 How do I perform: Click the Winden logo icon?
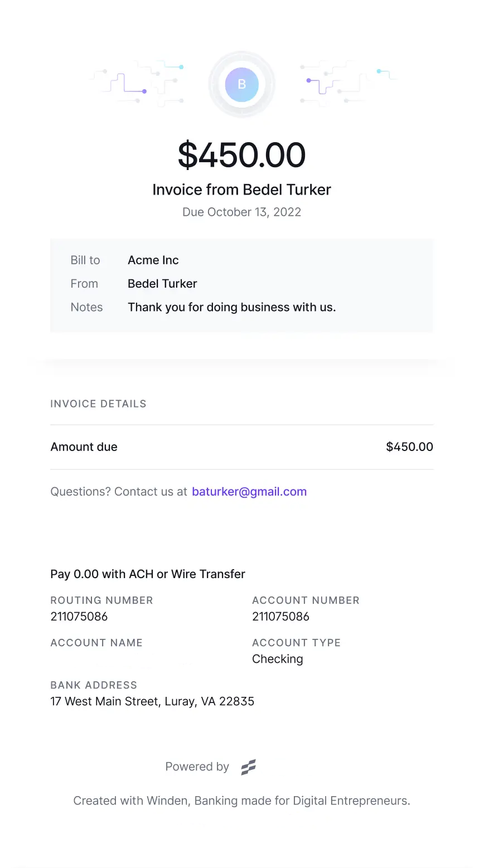click(248, 768)
